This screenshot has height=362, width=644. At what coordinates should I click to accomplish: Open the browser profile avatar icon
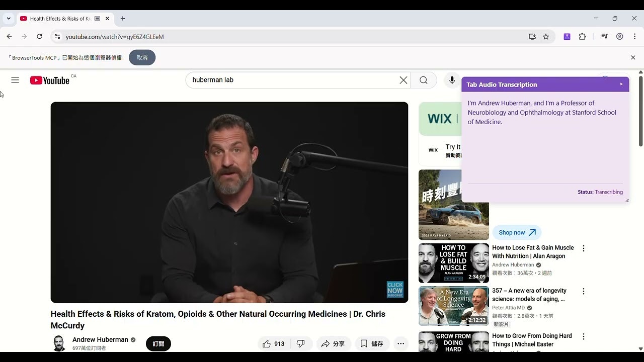(620, 36)
